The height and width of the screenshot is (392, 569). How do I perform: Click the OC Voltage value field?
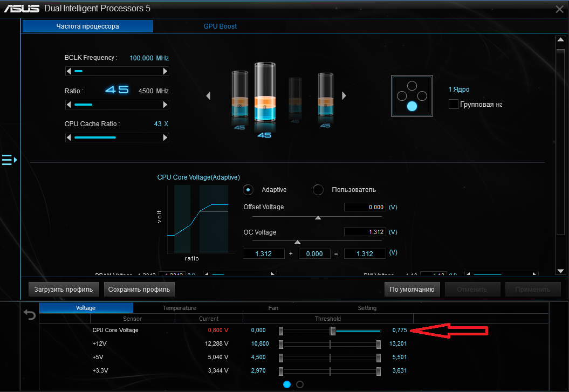(365, 232)
